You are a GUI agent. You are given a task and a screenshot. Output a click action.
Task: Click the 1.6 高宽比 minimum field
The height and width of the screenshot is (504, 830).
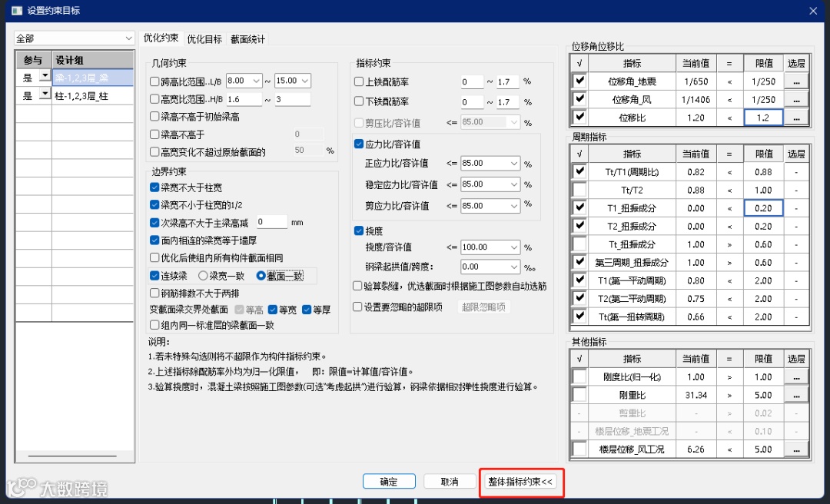[244, 99]
